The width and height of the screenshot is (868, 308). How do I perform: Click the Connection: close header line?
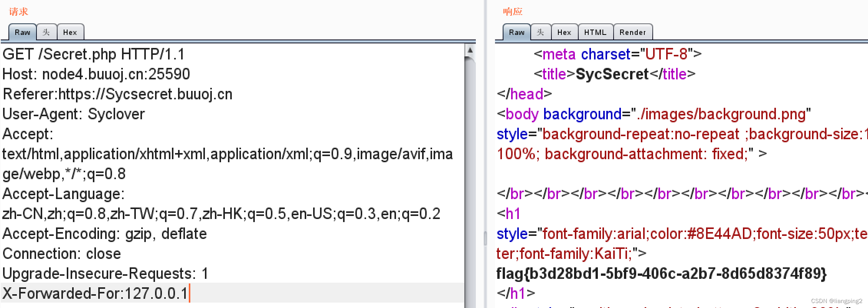[62, 254]
